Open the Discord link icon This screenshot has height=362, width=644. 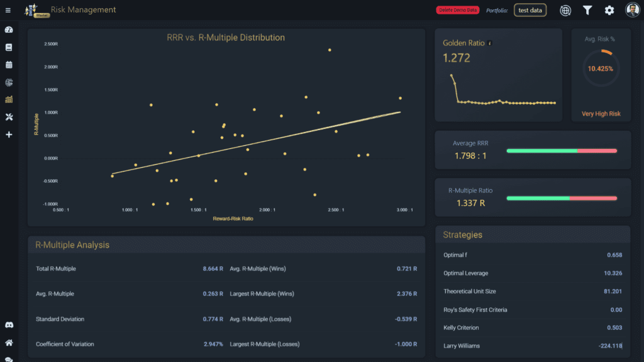[x=9, y=325]
